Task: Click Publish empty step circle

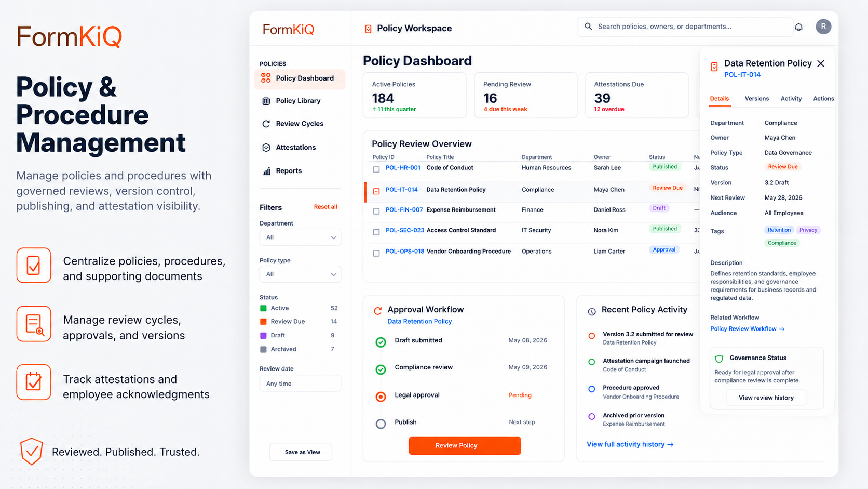Action: pos(381,424)
